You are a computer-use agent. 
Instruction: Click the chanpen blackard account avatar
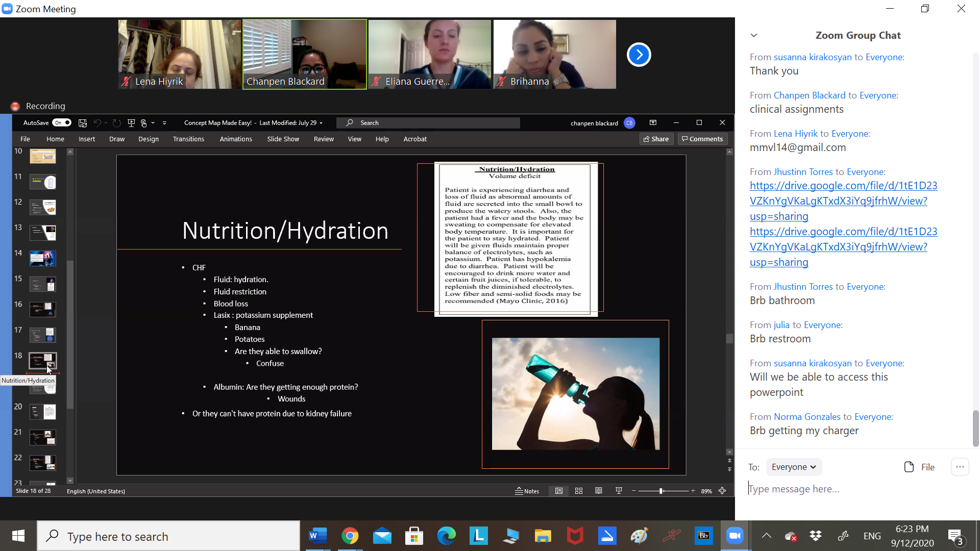click(629, 123)
